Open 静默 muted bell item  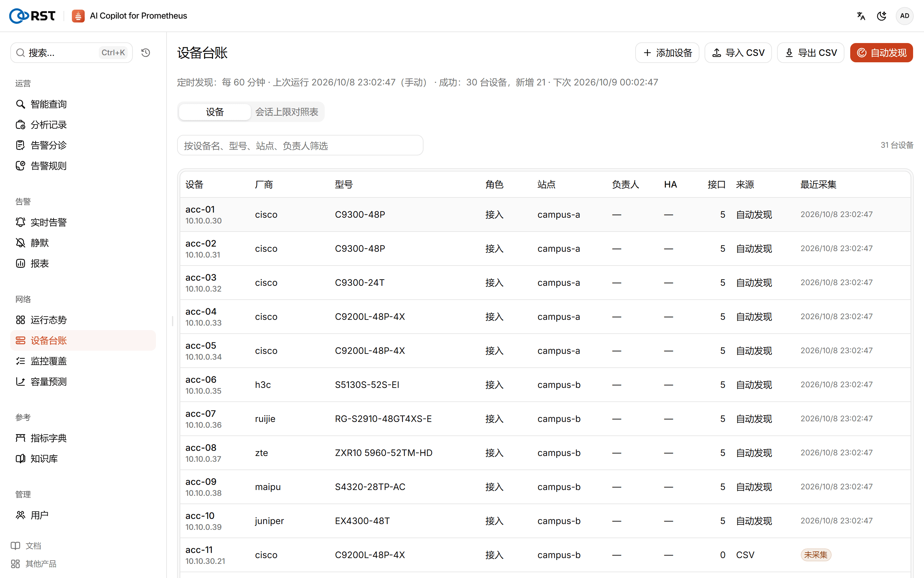click(83, 243)
